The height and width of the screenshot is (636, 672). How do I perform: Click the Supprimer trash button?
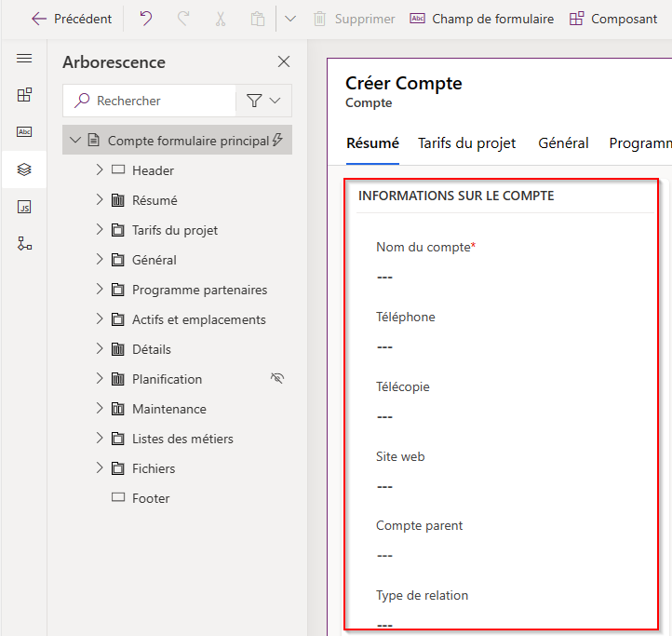pyautogui.click(x=354, y=19)
